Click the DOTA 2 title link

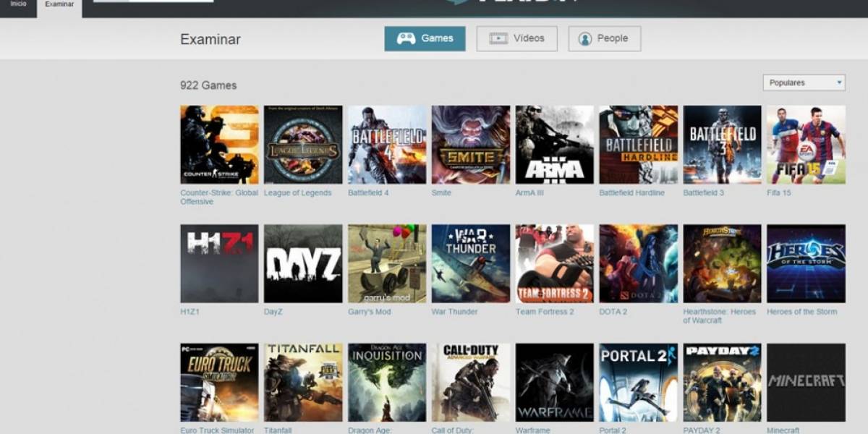coord(613,312)
